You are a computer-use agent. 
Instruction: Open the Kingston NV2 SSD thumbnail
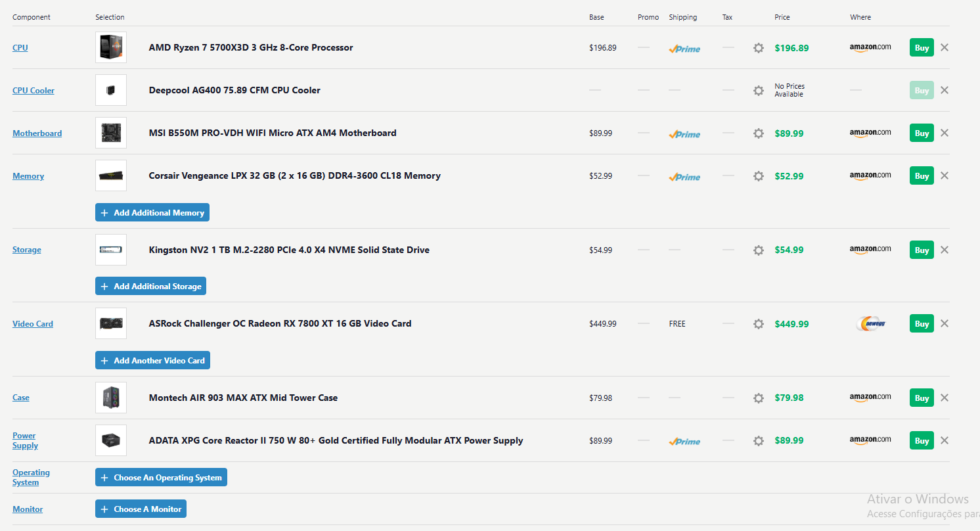111,250
